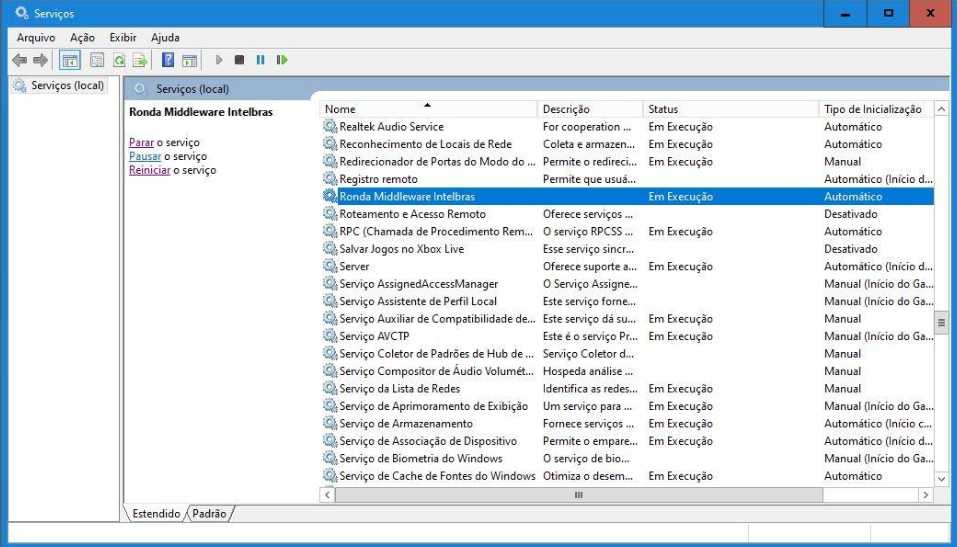The height and width of the screenshot is (547, 957).
Task: Click the Back arrow in toolbar
Action: click(19, 60)
